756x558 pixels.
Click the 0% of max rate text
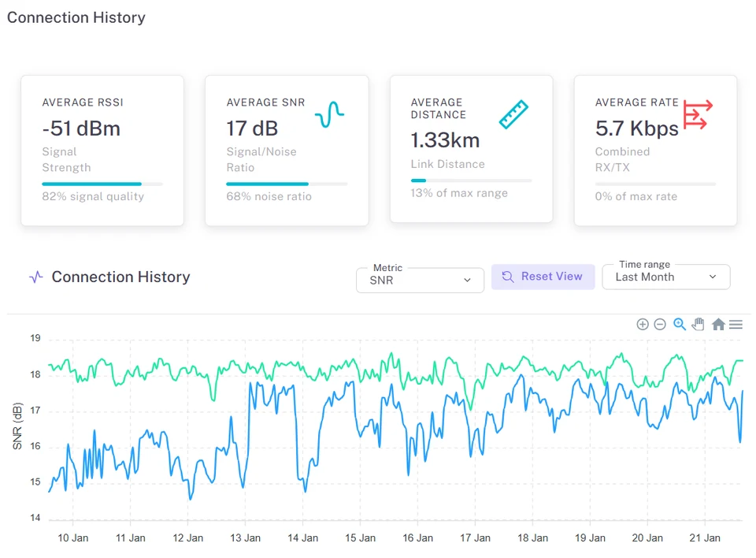pos(636,196)
